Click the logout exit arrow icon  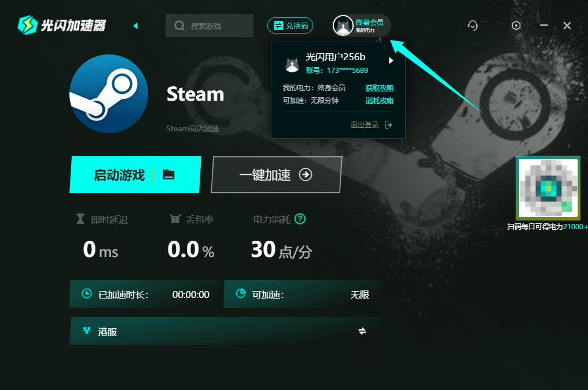(x=388, y=125)
